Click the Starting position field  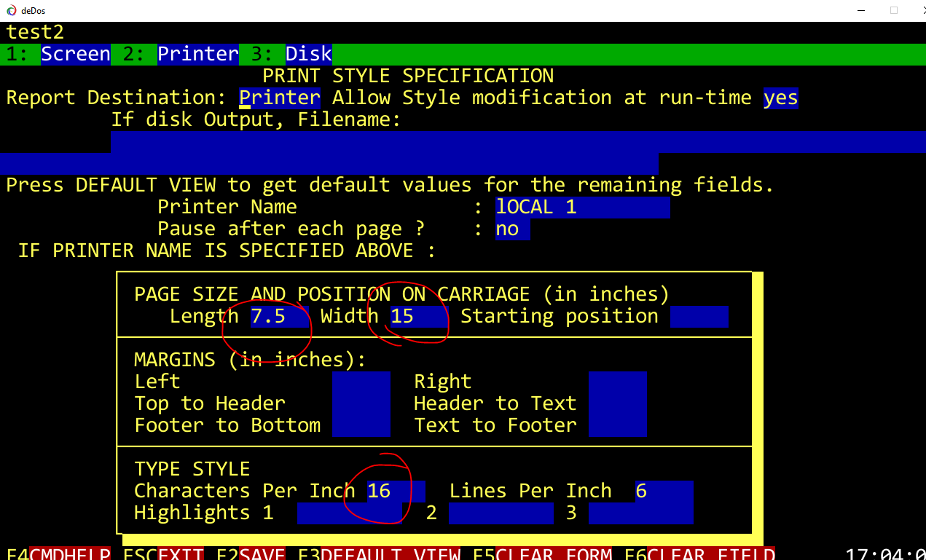[x=699, y=317]
